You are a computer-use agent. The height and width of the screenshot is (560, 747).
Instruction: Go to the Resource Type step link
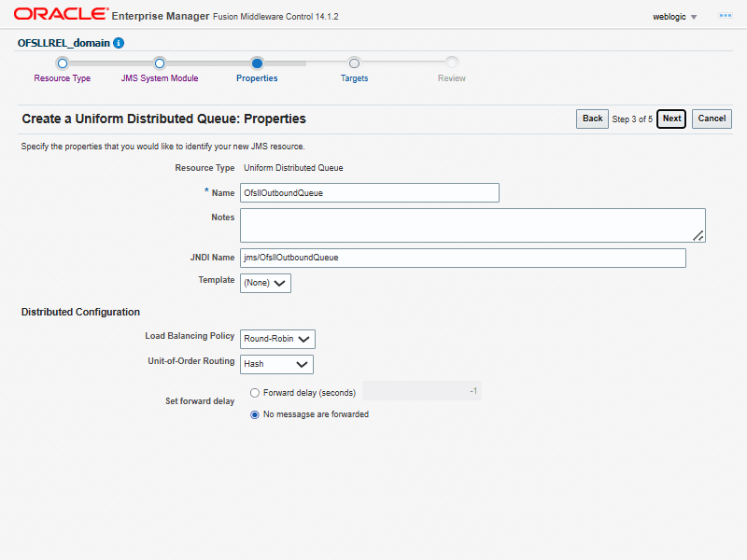63,78
